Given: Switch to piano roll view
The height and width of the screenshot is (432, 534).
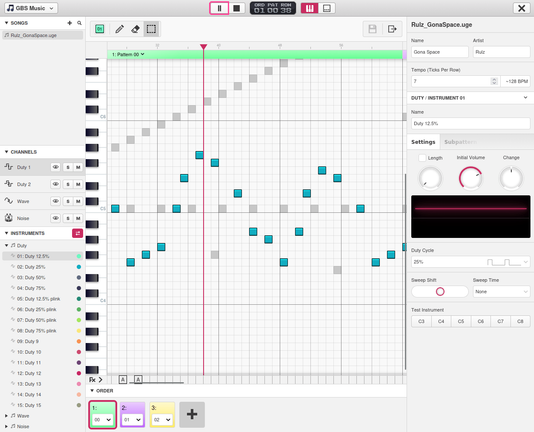Looking at the screenshot, I should coord(310,8).
